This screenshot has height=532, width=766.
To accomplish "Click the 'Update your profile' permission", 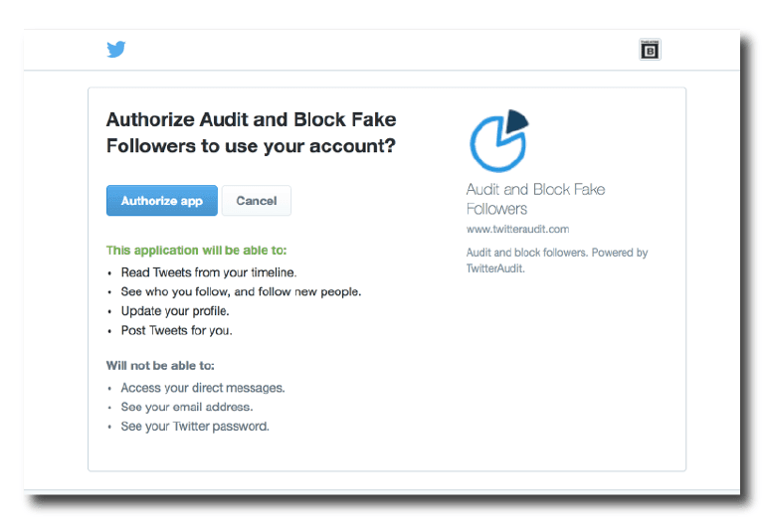I will tap(175, 311).
